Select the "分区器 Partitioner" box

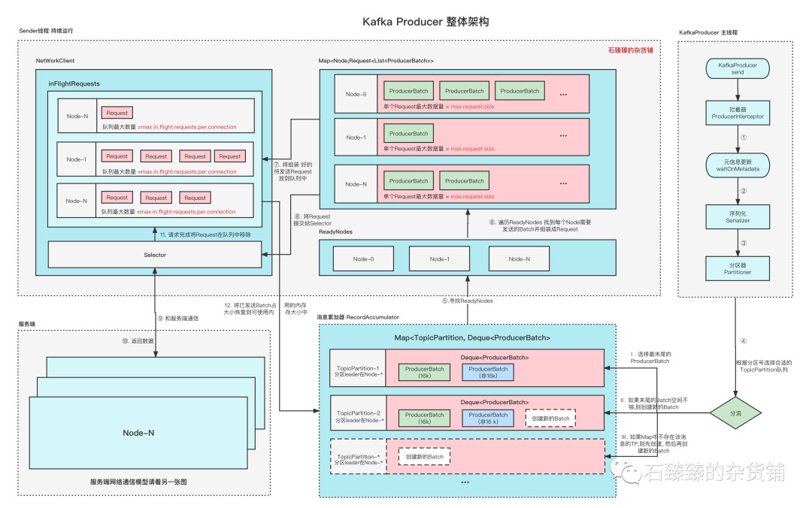click(x=738, y=268)
